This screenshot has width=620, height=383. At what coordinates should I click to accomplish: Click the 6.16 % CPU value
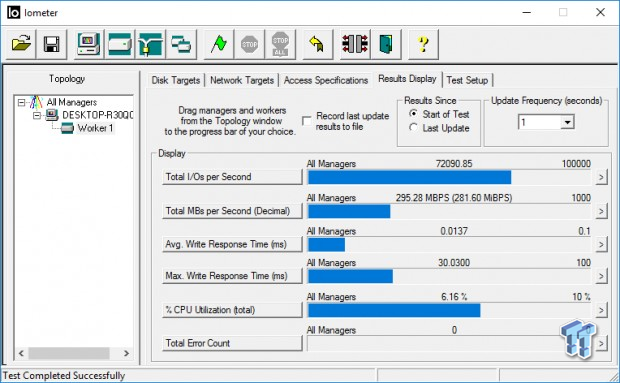pos(454,296)
